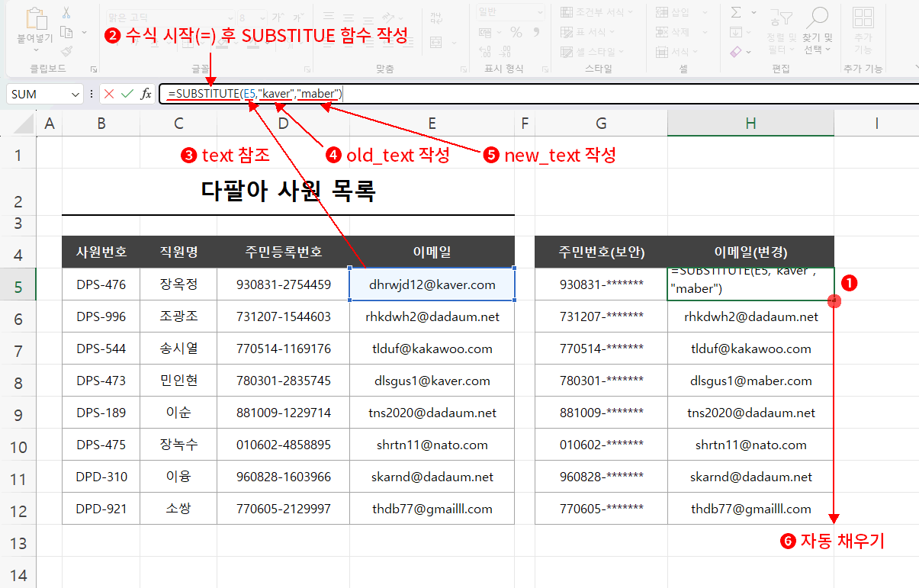Select column header H

click(750, 123)
